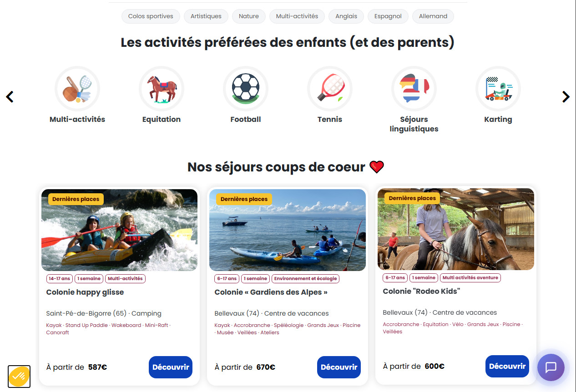Image resolution: width=576 pixels, height=392 pixels.
Task: Click Découvrir on Colonie happy glisse
Action: click(x=171, y=367)
